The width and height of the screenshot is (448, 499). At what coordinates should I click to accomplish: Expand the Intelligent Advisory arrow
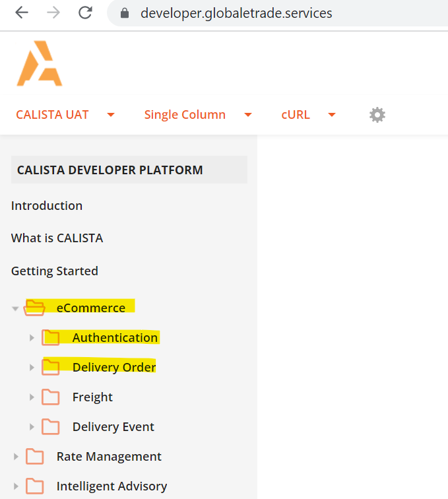coord(16,486)
